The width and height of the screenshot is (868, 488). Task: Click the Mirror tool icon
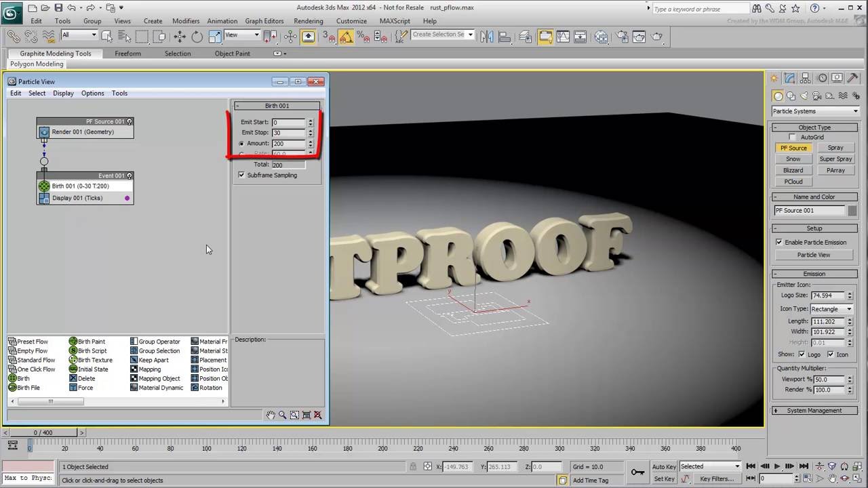(487, 37)
